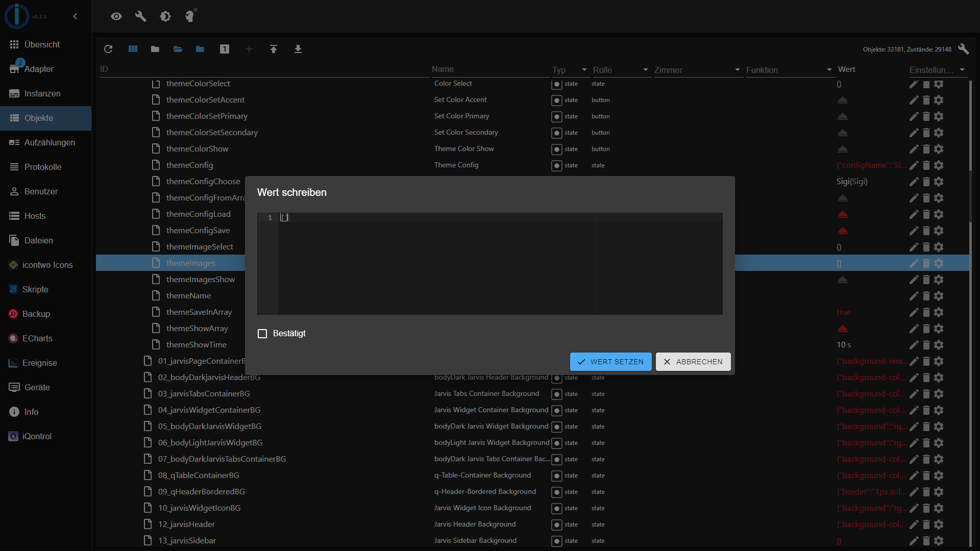Viewport: 980px width, 551px height.
Task: Click the 10 s value of themeShowTime
Action: (844, 345)
